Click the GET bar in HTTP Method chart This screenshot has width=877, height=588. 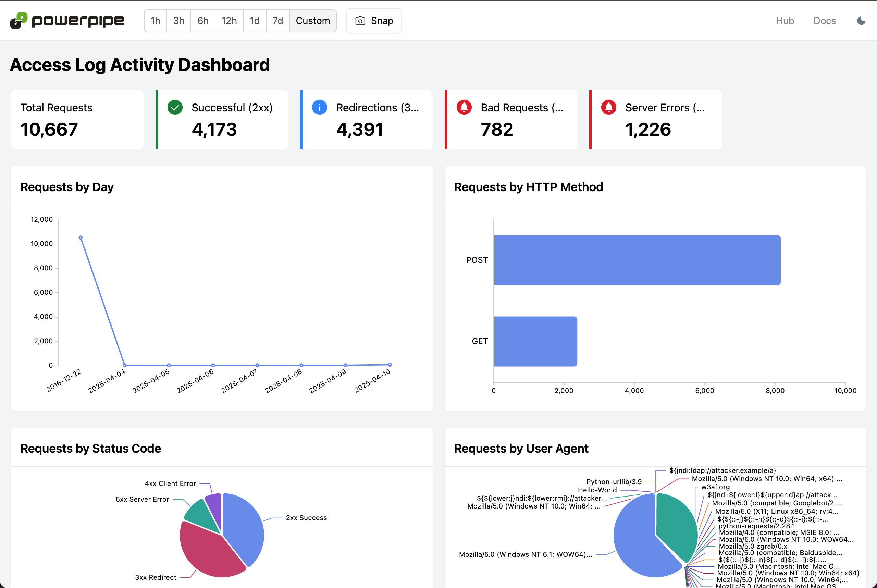click(x=535, y=341)
